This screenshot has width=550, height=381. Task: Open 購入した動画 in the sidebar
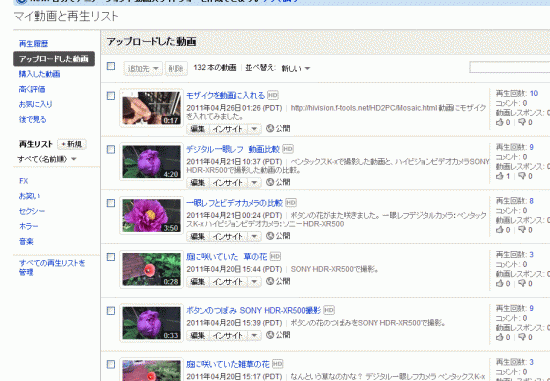pos(39,74)
